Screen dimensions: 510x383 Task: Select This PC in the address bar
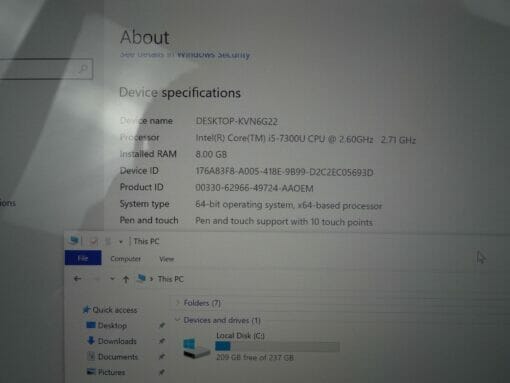click(170, 279)
